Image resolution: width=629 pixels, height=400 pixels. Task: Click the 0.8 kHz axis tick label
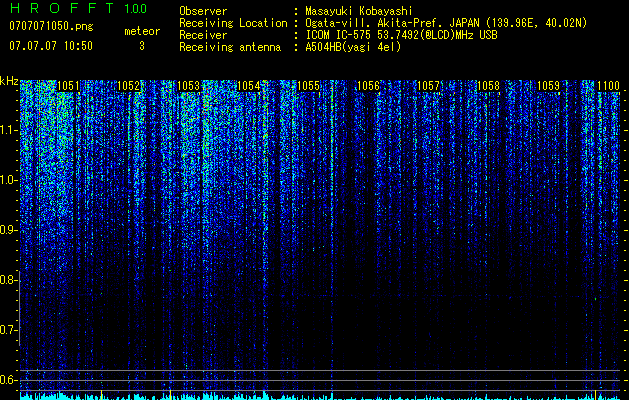[x=9, y=280]
